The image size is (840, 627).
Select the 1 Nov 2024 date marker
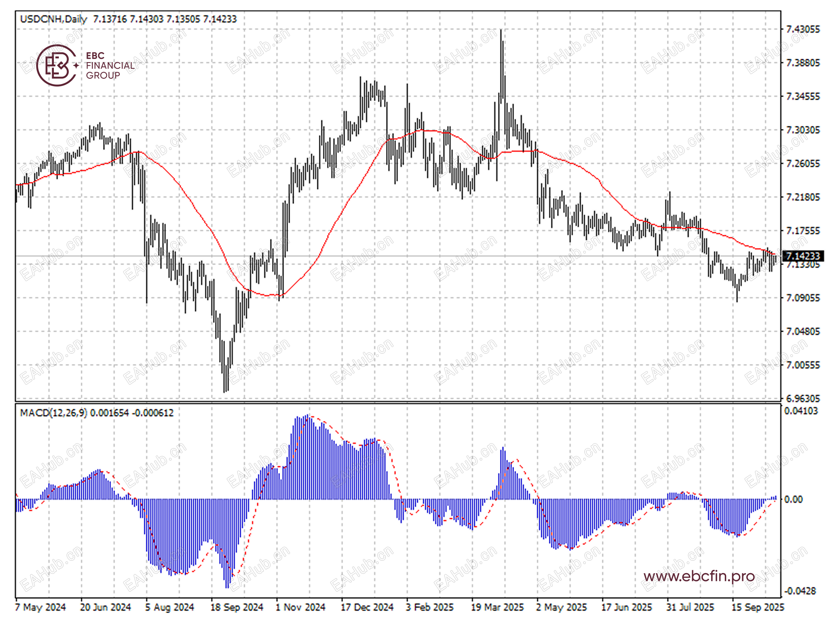coord(301,607)
